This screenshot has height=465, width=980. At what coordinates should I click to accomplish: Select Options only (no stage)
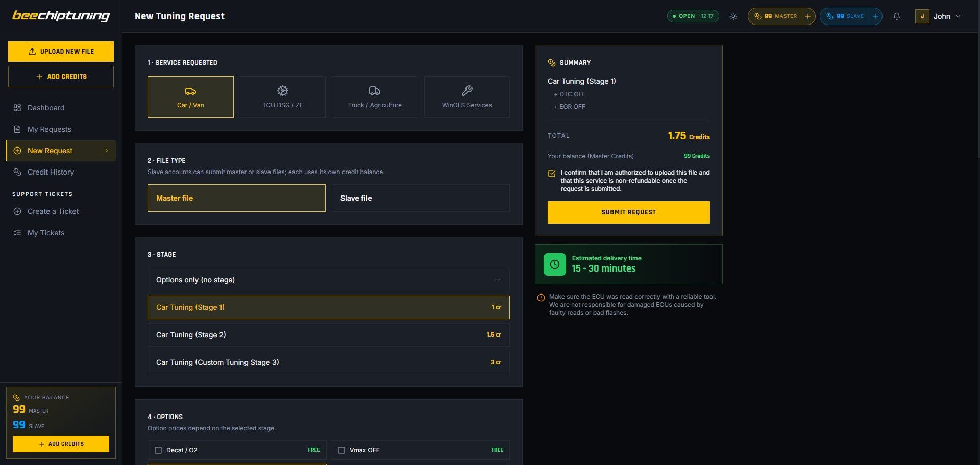click(x=329, y=280)
